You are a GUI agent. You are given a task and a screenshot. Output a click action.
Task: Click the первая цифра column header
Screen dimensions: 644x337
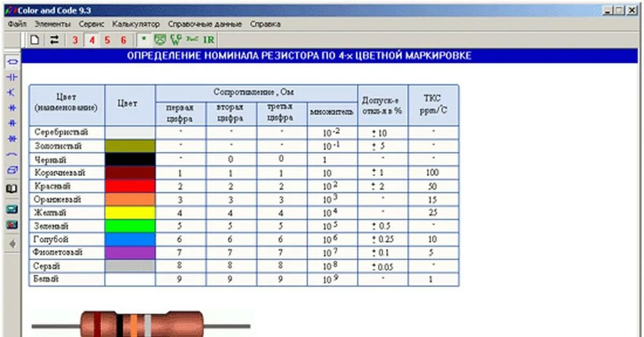pyautogui.click(x=180, y=113)
